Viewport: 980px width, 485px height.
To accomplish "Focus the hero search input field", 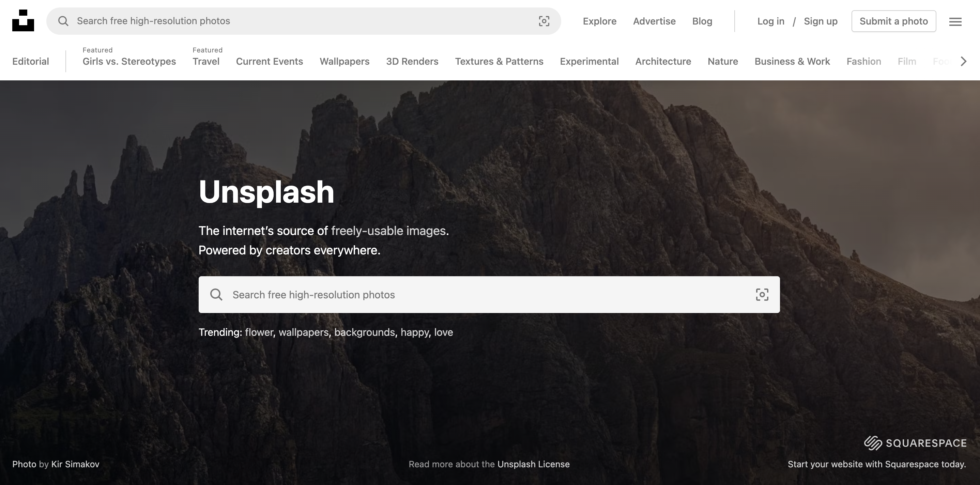I will [x=487, y=295].
